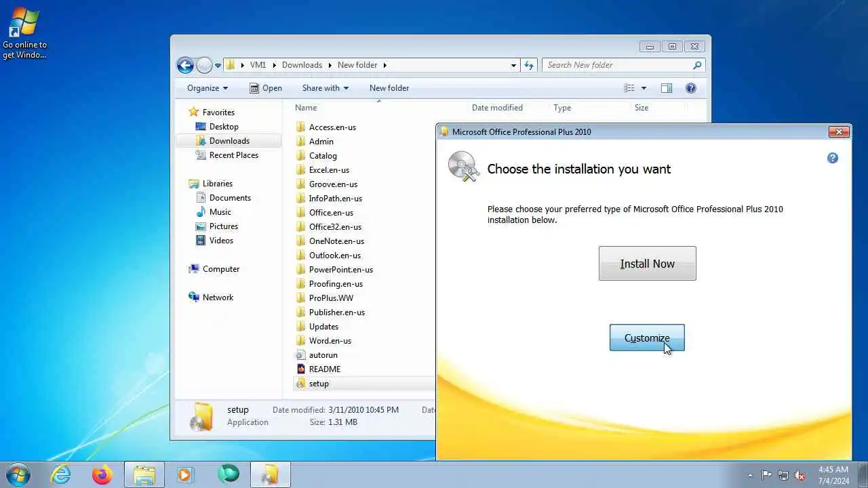Launch Internet Explorer from taskbar
Viewport: 868px width, 488px height.
(x=60, y=474)
